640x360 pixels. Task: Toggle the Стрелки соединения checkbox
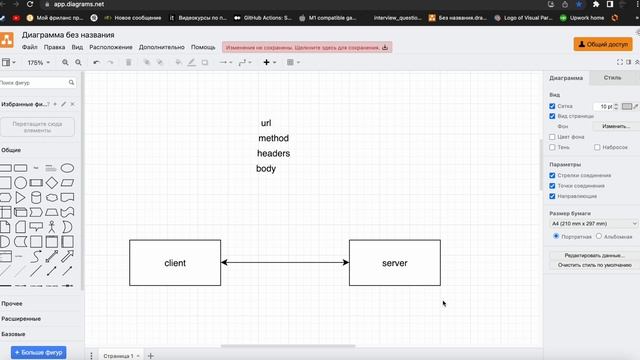552,176
